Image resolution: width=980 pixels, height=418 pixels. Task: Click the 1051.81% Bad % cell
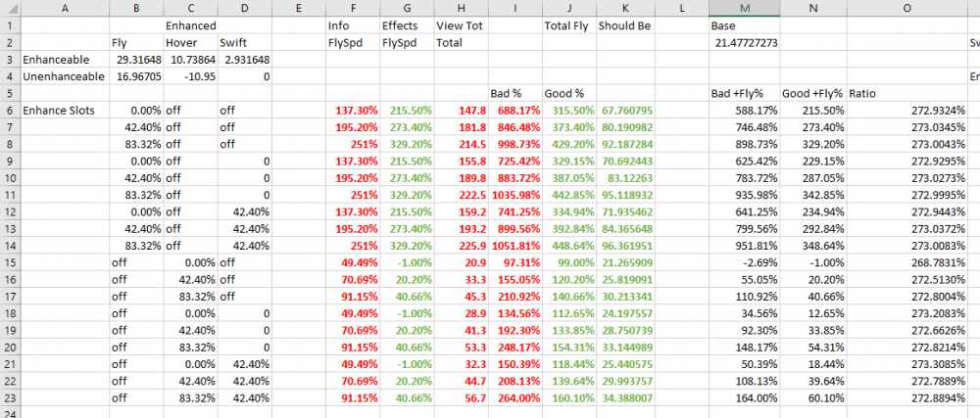514,246
